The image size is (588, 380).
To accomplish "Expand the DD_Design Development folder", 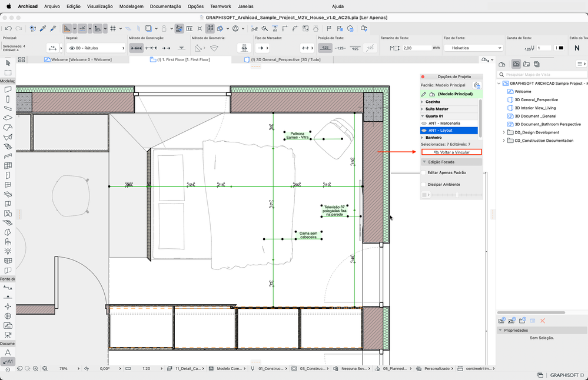I will 504,132.
